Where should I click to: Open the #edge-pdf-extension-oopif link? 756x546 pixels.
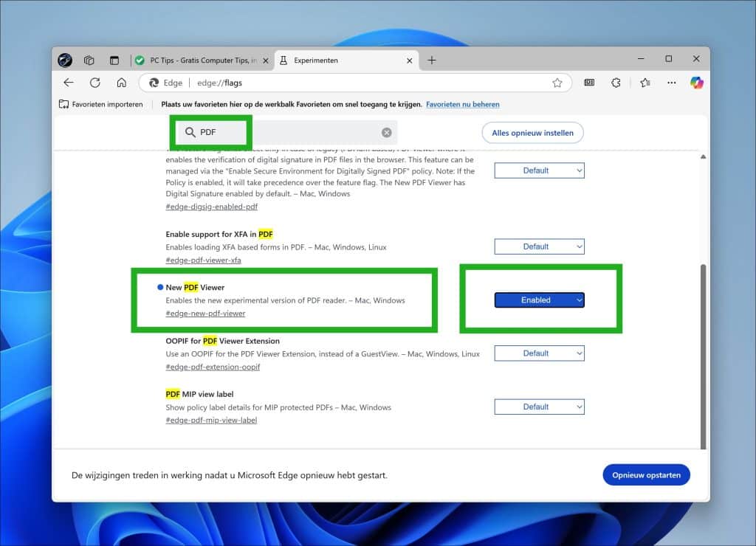213,367
